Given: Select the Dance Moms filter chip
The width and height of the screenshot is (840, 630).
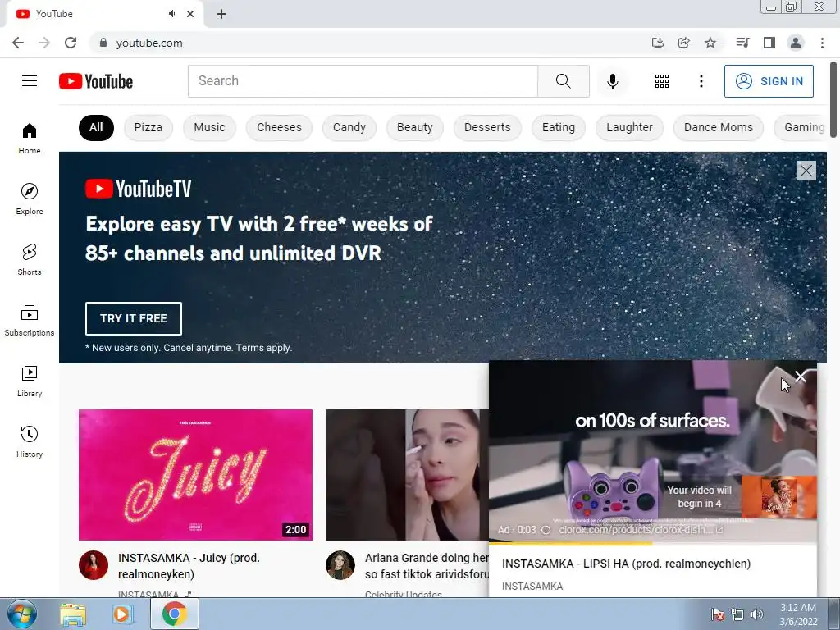Looking at the screenshot, I should (719, 127).
